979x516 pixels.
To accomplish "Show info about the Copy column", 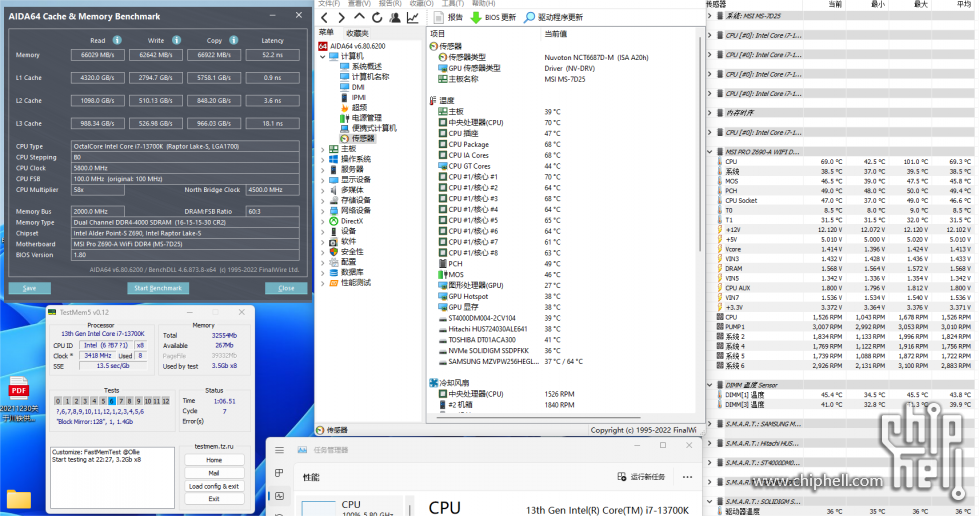I will click(234, 40).
